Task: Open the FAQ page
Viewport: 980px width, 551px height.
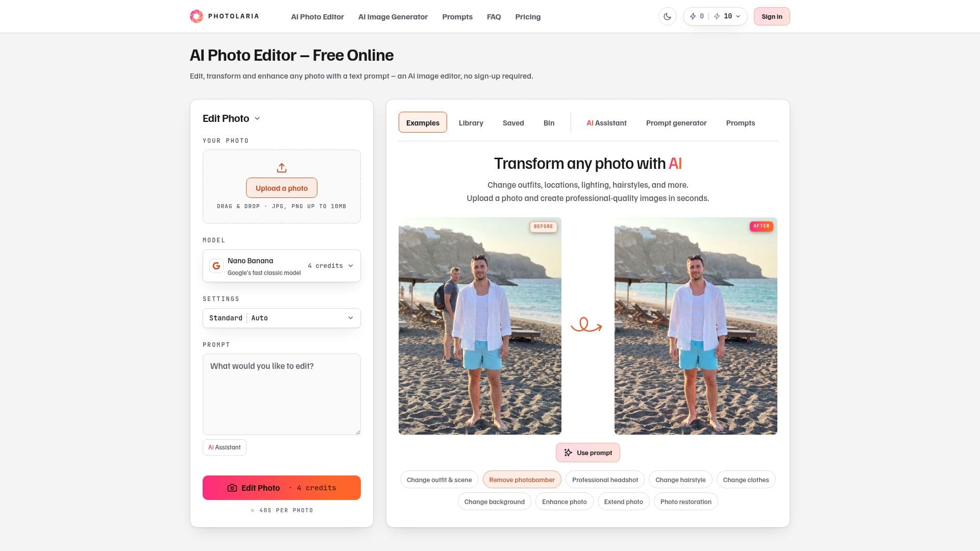Action: (494, 17)
